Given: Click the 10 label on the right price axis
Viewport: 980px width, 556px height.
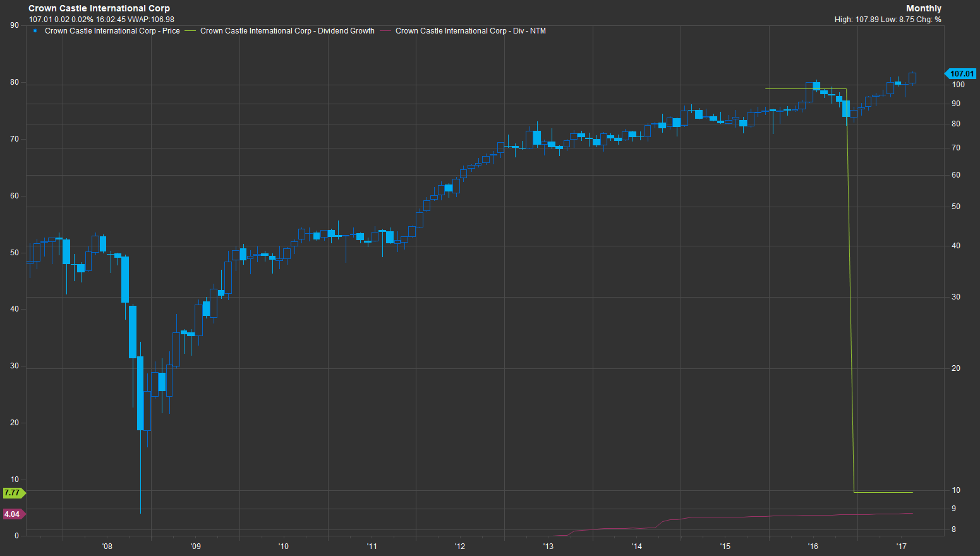Looking at the screenshot, I should (956, 490).
